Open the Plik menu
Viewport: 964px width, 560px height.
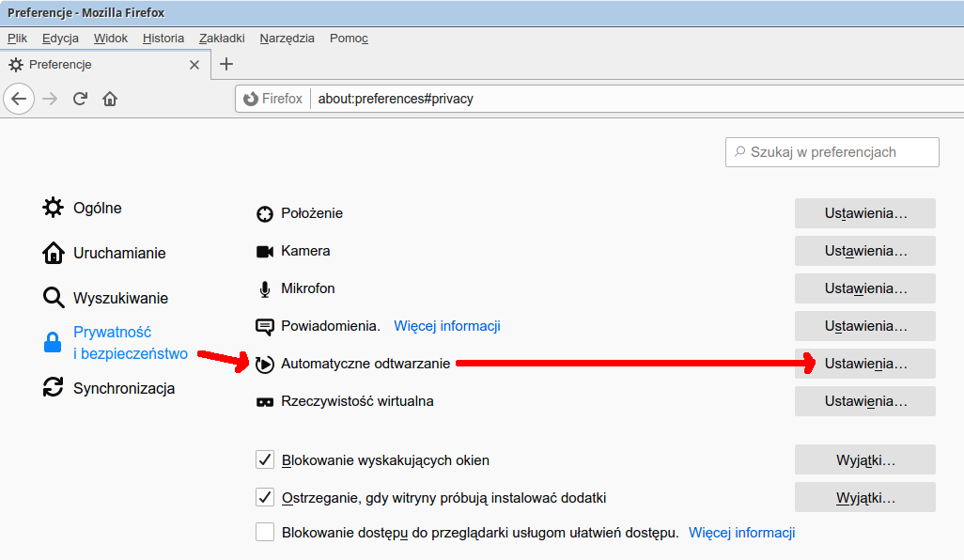(17, 39)
